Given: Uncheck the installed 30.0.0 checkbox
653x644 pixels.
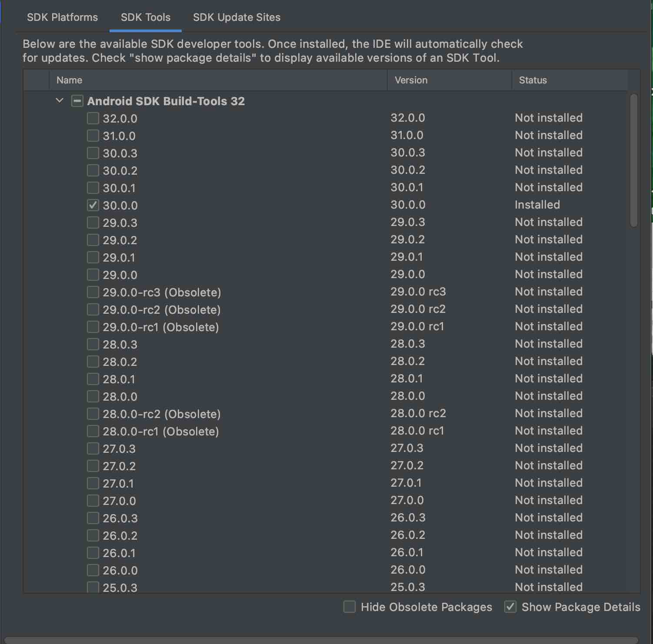Looking at the screenshot, I should [93, 205].
